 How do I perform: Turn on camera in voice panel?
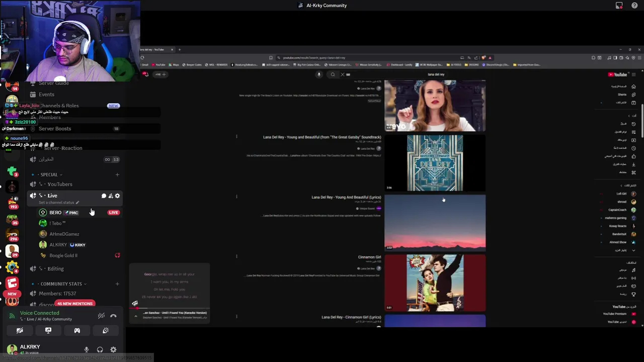[x=20, y=330]
